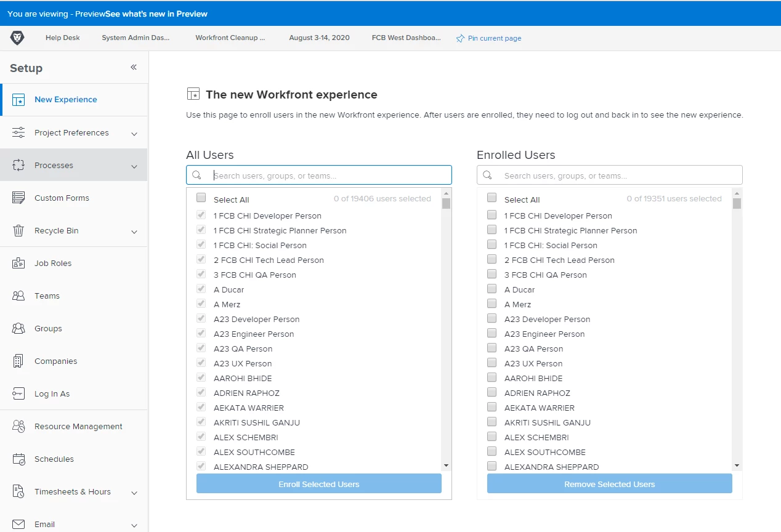Click All Users list scrollbar thumb
Viewport: 781px width, 532px height.
[446, 203]
